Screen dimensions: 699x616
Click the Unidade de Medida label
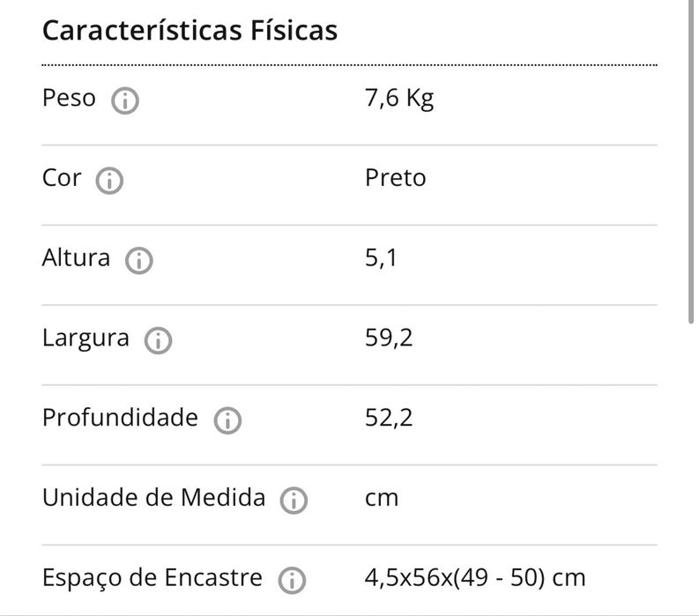click(x=153, y=498)
